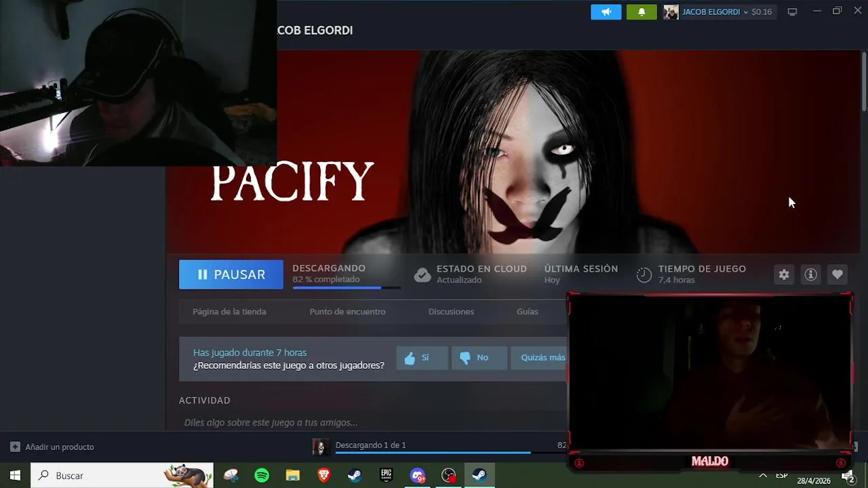Click the 'Has jugado durante 7 horas' text
The height and width of the screenshot is (488, 868).
click(250, 352)
